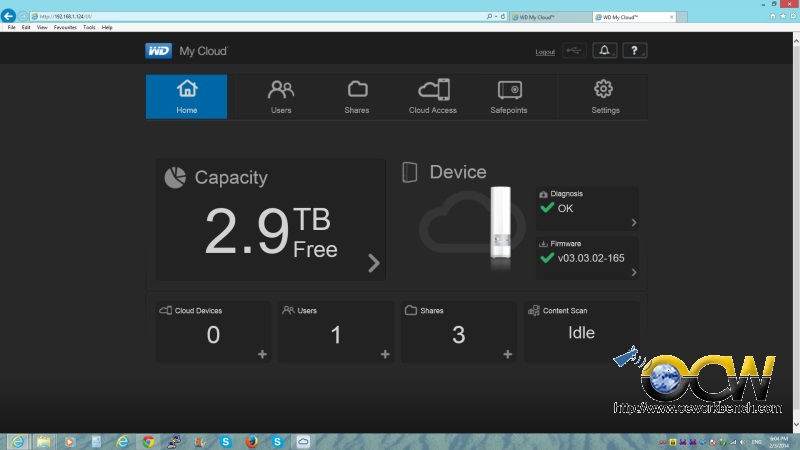Open the Safepoints section
The image size is (800, 450).
pyautogui.click(x=509, y=97)
